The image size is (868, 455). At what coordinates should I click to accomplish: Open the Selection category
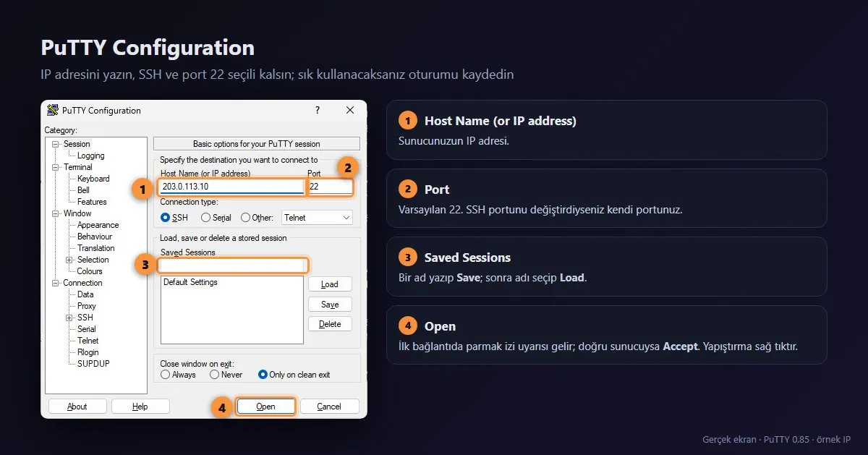coord(93,260)
